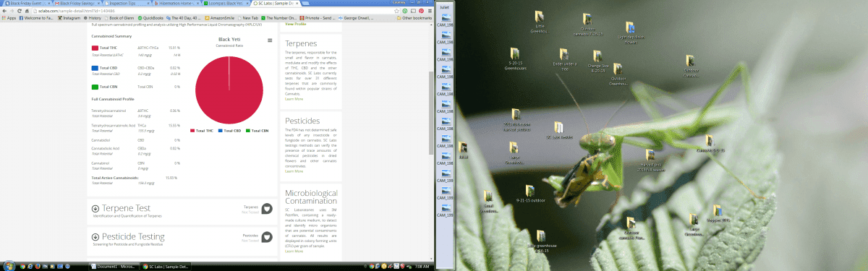Select the Little Greenhouse desktop folder

(539, 22)
